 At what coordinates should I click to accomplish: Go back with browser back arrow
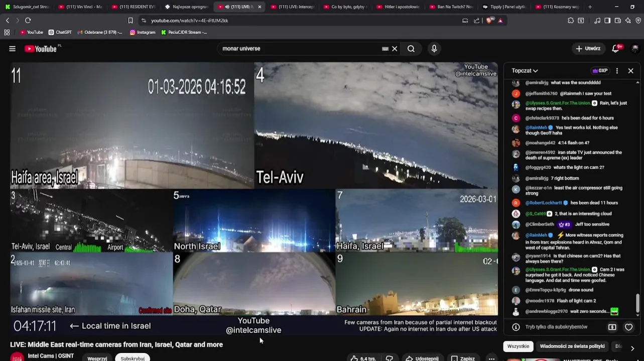[x=8, y=21]
